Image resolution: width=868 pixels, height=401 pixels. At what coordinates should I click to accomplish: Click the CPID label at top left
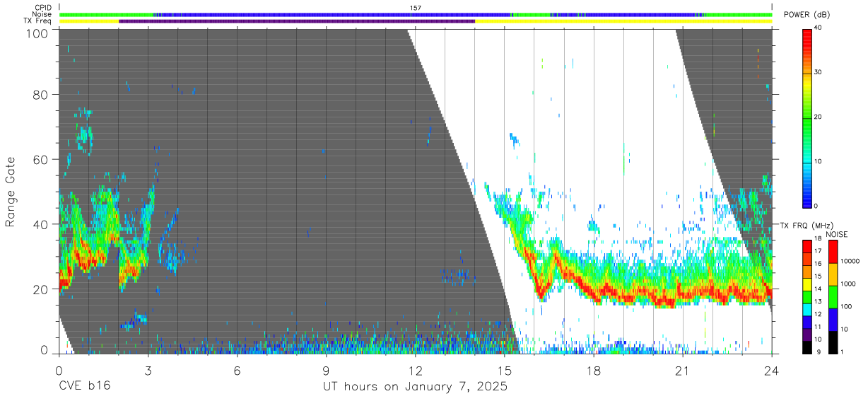tap(42, 8)
